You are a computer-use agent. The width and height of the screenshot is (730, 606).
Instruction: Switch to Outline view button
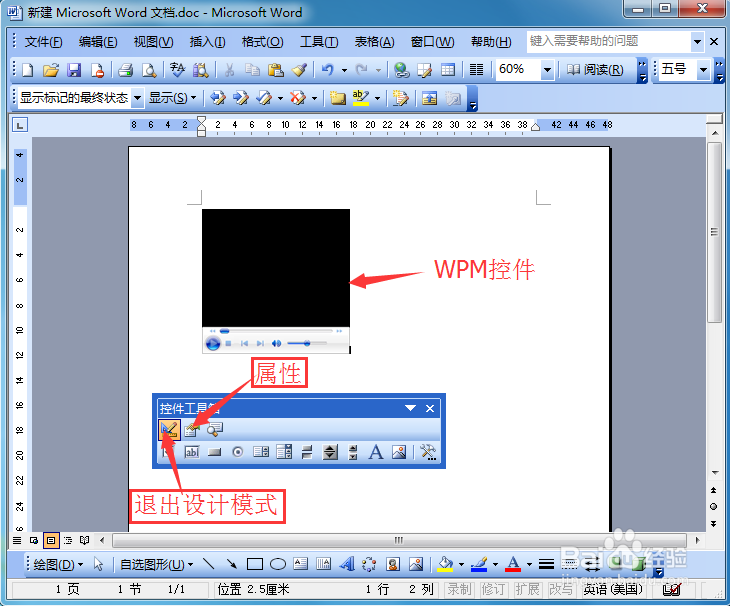[x=68, y=540]
